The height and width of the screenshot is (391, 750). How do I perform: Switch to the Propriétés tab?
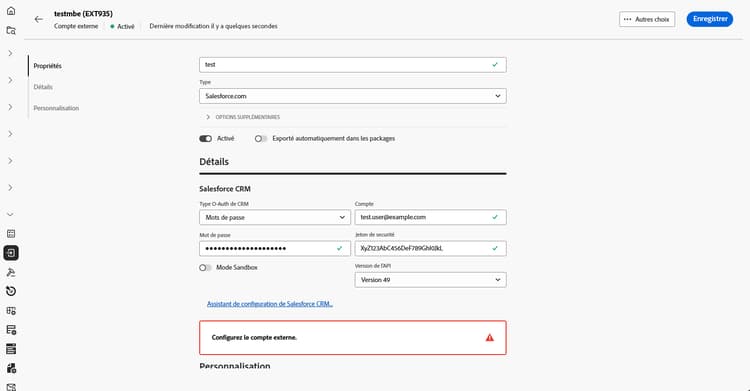47,66
